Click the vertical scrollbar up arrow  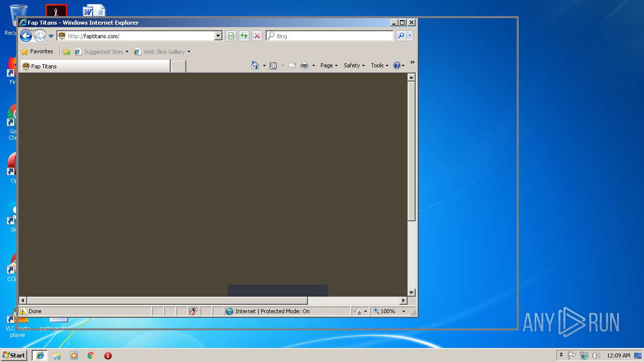[411, 77]
